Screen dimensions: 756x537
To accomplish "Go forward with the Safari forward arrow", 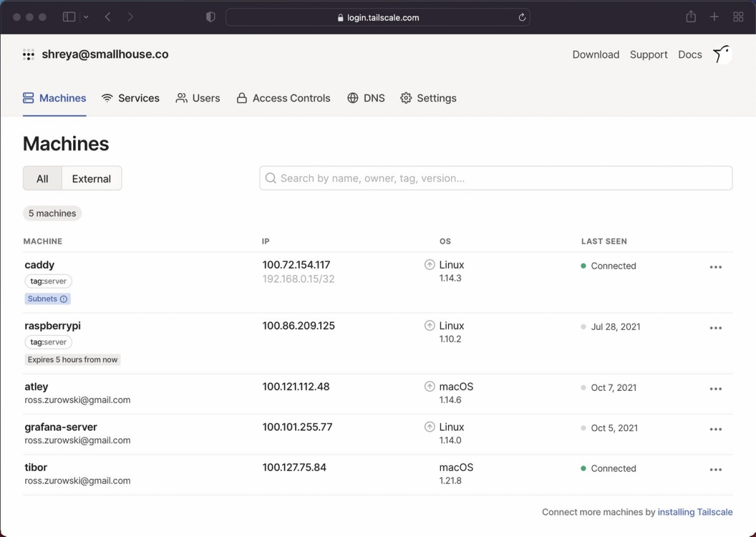I will [x=130, y=17].
